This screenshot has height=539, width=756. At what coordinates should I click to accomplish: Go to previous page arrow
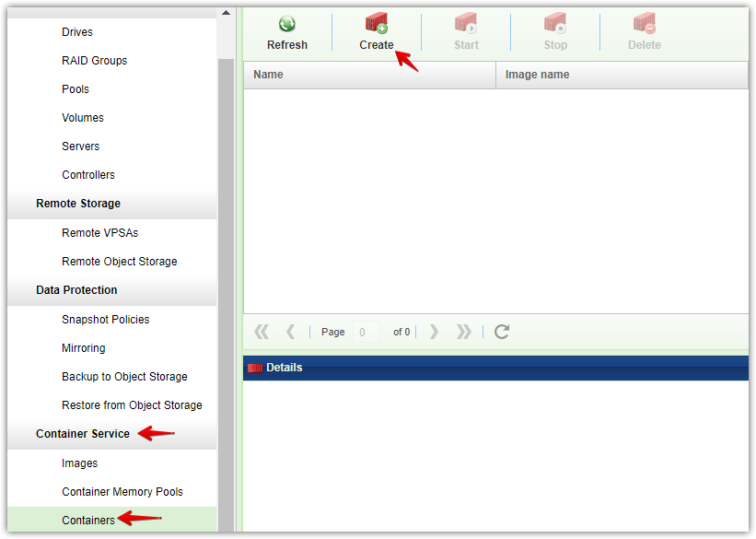(x=290, y=332)
